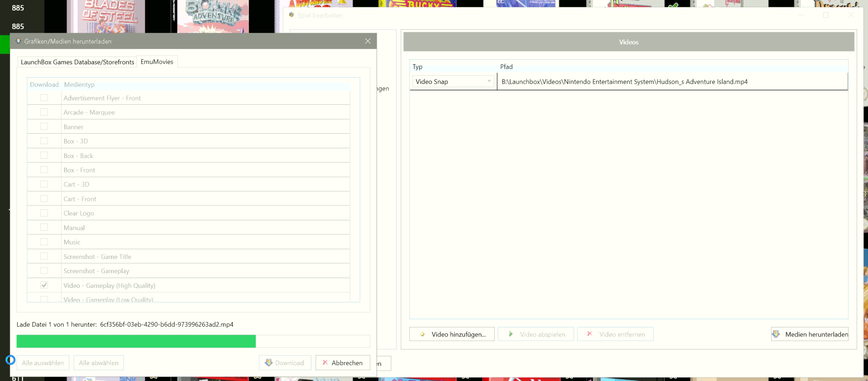Click the red X icon on Video entfernen
The height and width of the screenshot is (381, 868).
click(590, 333)
